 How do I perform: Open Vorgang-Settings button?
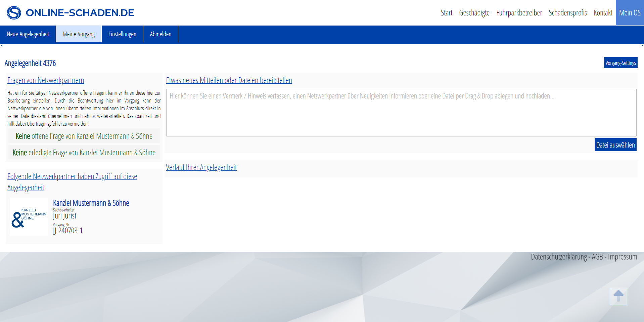pos(620,63)
